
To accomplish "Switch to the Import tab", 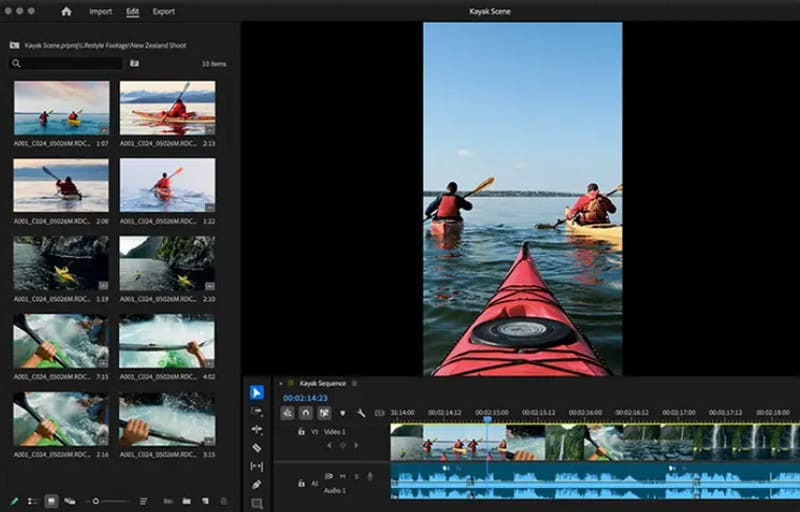I will click(101, 11).
